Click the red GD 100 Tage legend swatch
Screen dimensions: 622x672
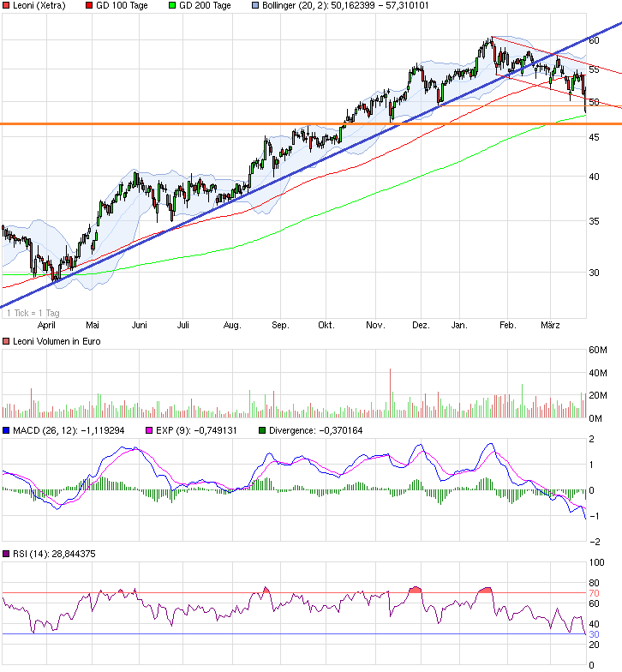click(x=90, y=6)
